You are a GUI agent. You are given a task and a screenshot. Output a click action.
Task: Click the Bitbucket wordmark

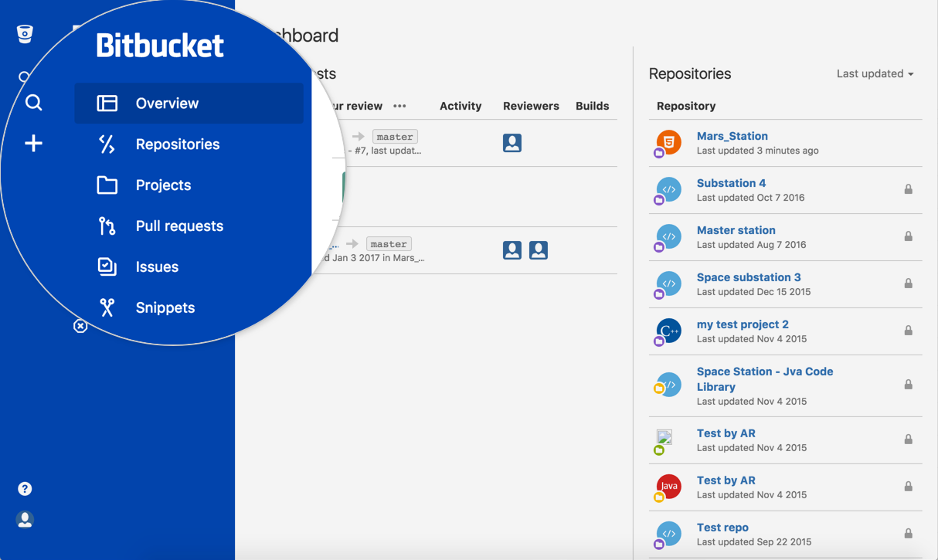point(160,46)
